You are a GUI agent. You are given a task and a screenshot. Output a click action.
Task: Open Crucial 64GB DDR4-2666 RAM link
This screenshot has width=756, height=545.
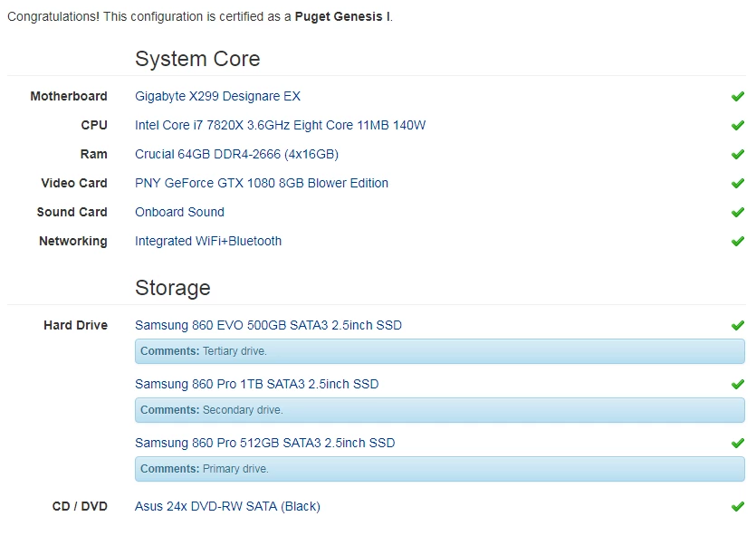click(x=236, y=154)
